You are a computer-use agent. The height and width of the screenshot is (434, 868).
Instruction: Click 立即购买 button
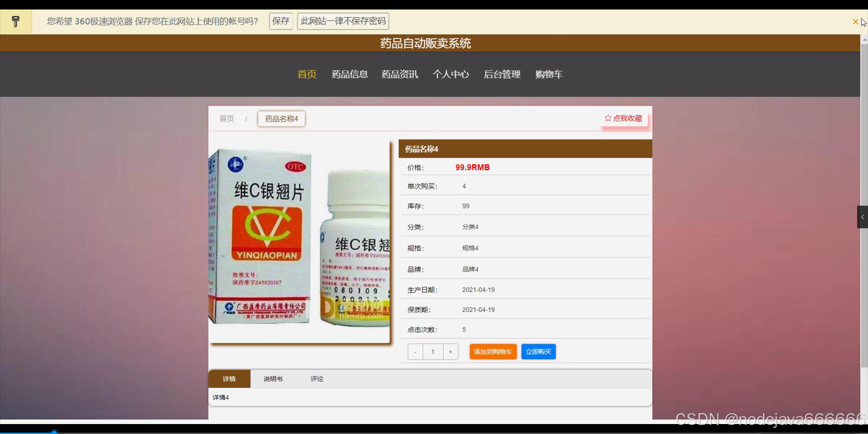point(538,352)
